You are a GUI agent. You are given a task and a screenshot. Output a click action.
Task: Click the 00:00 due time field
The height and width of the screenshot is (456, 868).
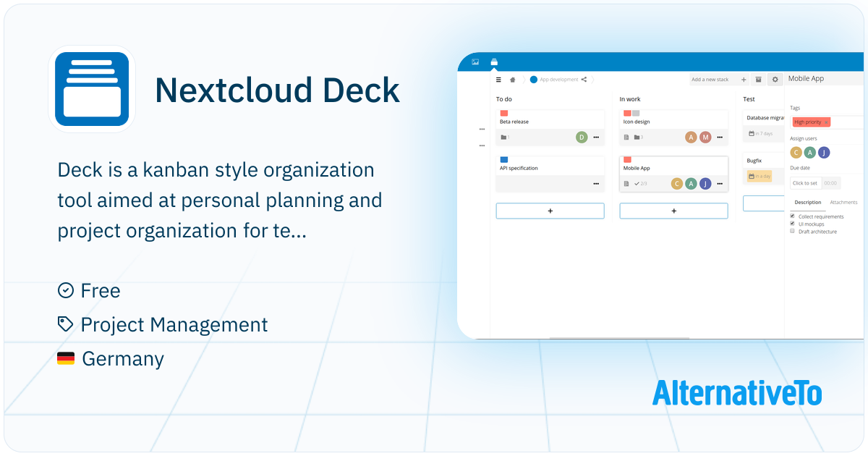click(x=830, y=183)
